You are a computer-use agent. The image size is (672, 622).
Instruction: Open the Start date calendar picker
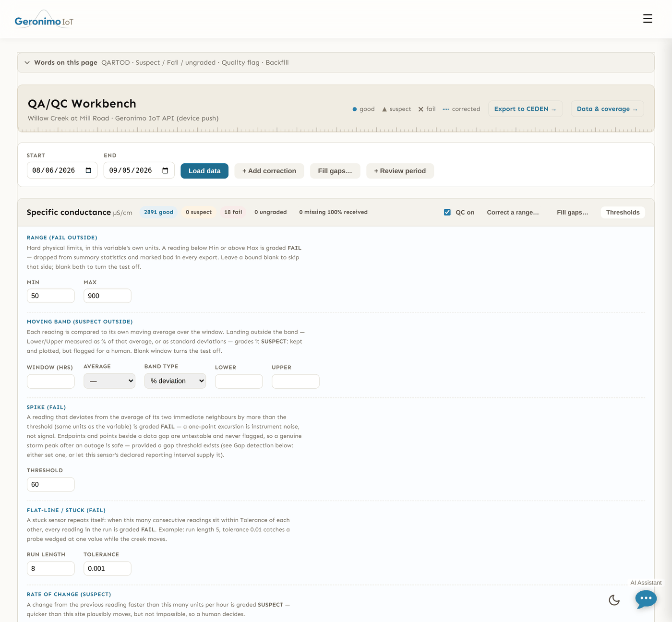(88, 170)
